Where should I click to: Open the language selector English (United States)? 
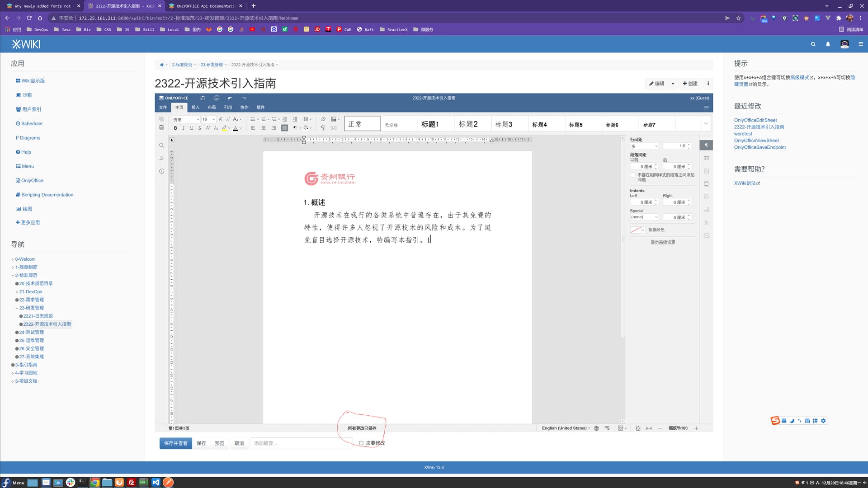pos(566,428)
